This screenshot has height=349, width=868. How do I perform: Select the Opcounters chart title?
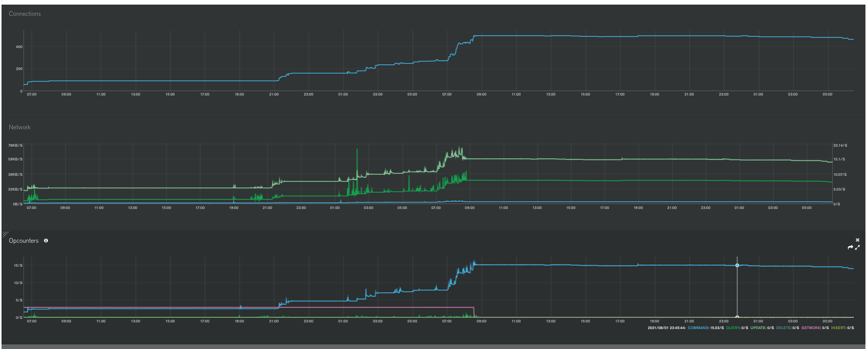(23, 241)
